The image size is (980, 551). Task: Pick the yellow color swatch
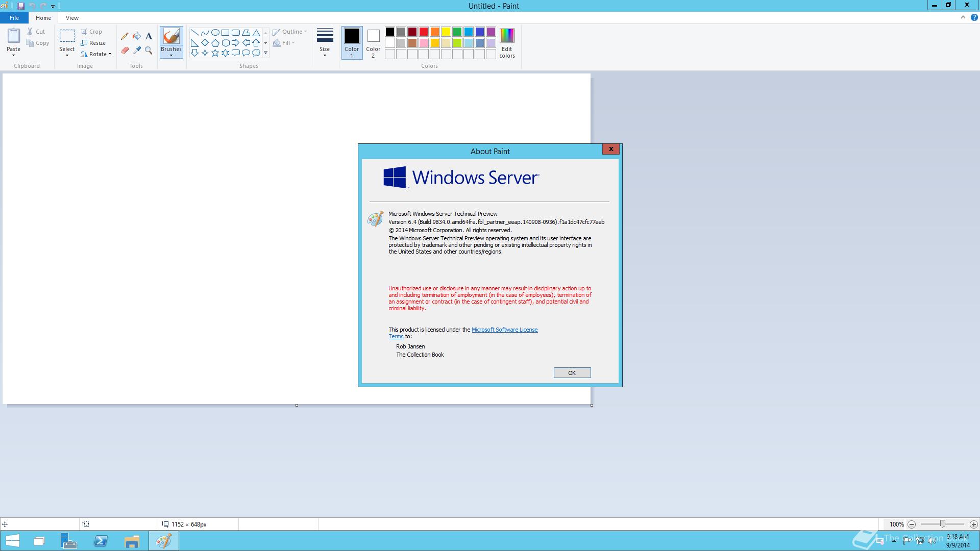[446, 32]
